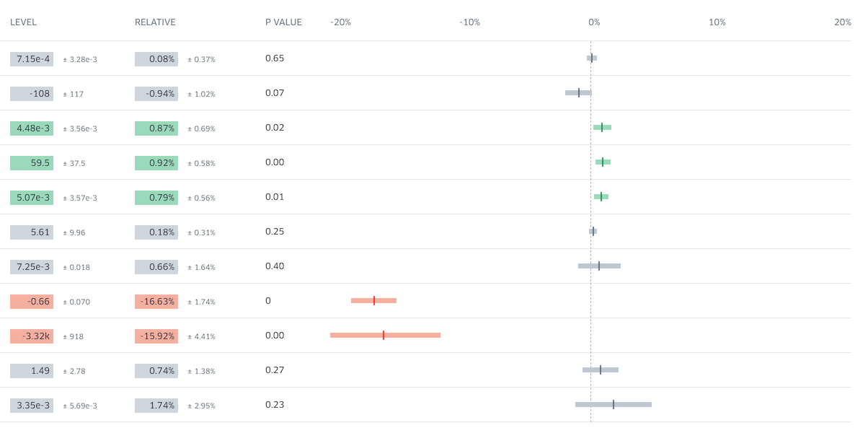Screen dimensions: 868x446
Task: Select the 1.74% relative value cell
Action: tap(156, 406)
